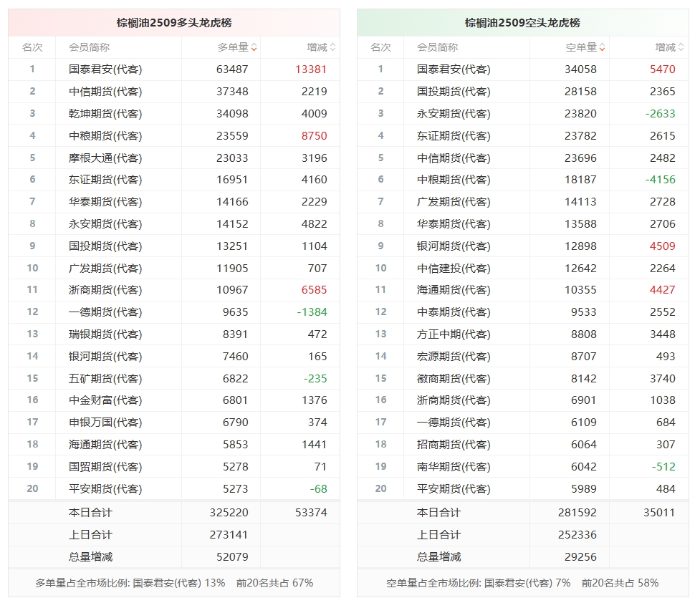Click 空单量 column header text
700x608 pixels.
click(581, 47)
